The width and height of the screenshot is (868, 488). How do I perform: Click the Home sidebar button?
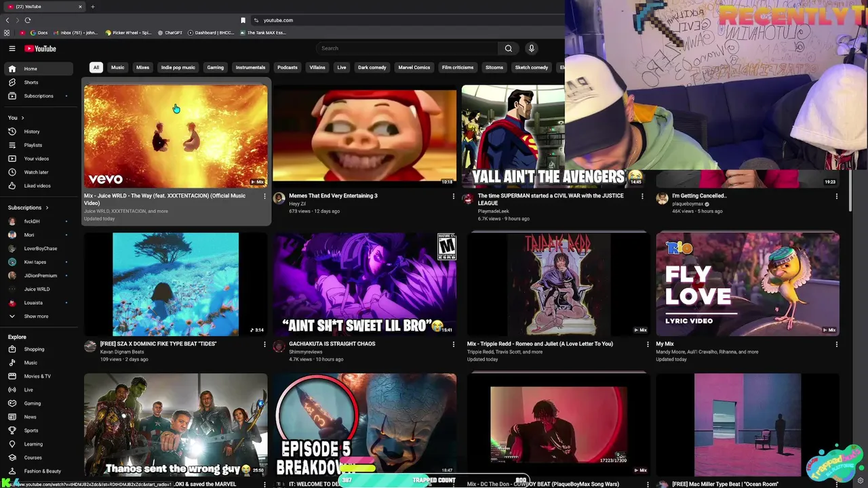39,68
